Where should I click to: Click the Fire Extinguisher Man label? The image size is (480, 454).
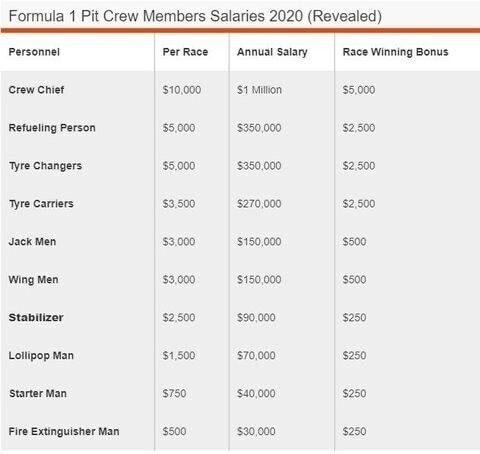tap(64, 432)
